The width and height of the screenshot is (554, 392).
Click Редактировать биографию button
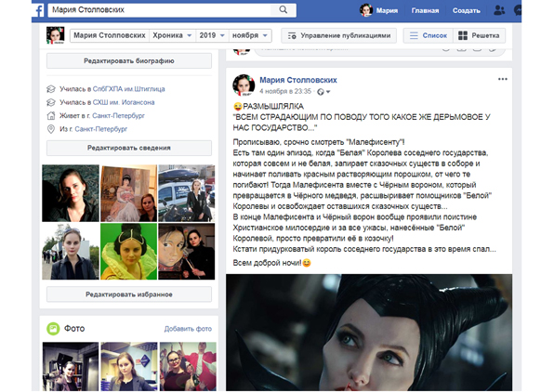pyautogui.click(x=129, y=61)
